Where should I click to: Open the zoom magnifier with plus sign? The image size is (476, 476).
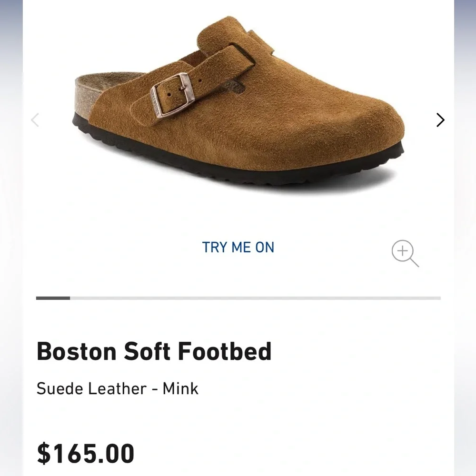pos(405,253)
